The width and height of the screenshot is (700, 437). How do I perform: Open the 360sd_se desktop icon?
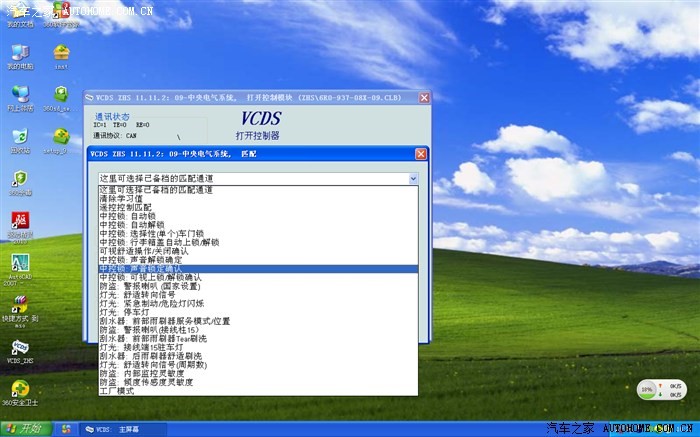coord(61,99)
